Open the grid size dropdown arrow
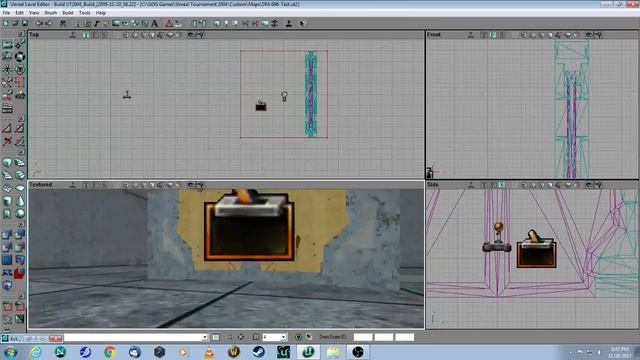This screenshot has width=640, height=360. coord(284,337)
